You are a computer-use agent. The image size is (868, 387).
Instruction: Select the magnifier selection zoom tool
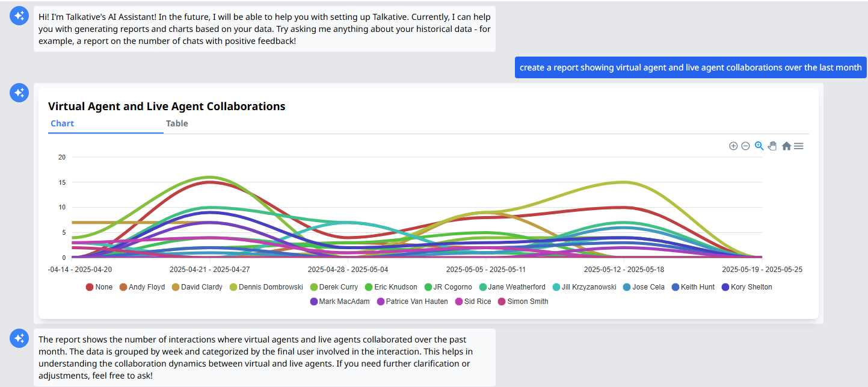coord(759,146)
